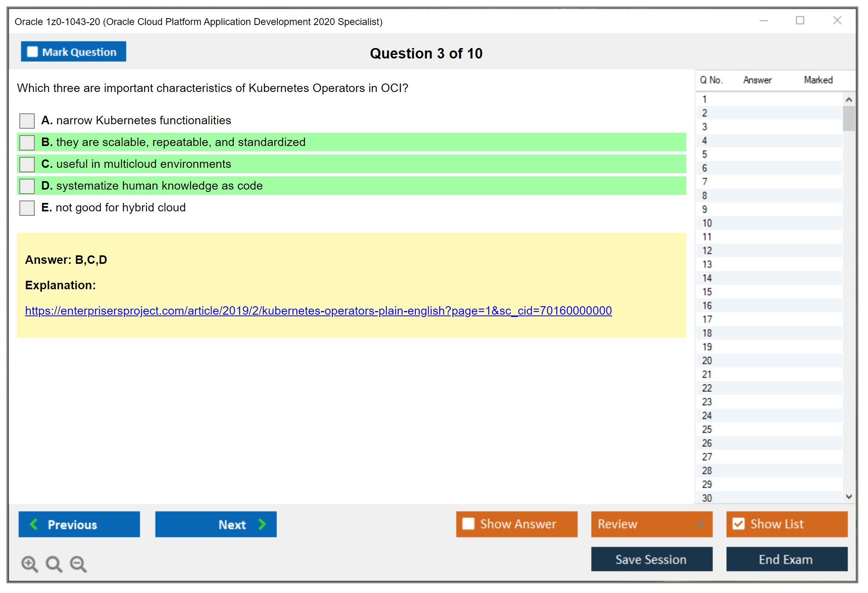Click the scrollbar down arrow in question list
The image size is (868, 593).
click(x=849, y=497)
